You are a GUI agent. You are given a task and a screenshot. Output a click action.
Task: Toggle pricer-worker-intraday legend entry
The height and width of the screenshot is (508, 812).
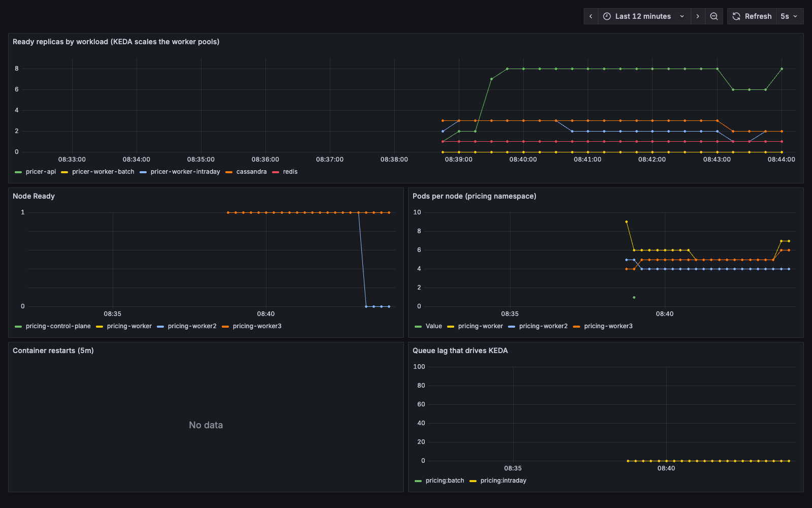click(x=185, y=172)
